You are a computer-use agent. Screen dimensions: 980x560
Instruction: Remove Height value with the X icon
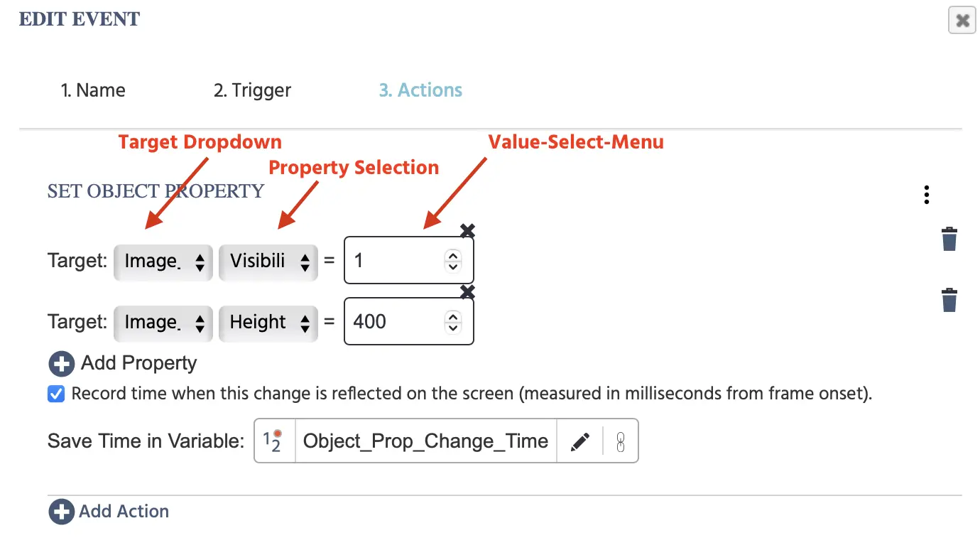tap(467, 291)
